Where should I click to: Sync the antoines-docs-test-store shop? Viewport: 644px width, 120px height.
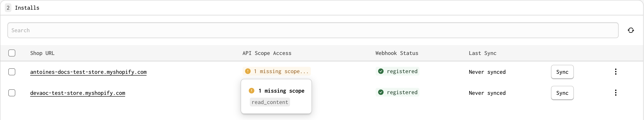point(562,72)
